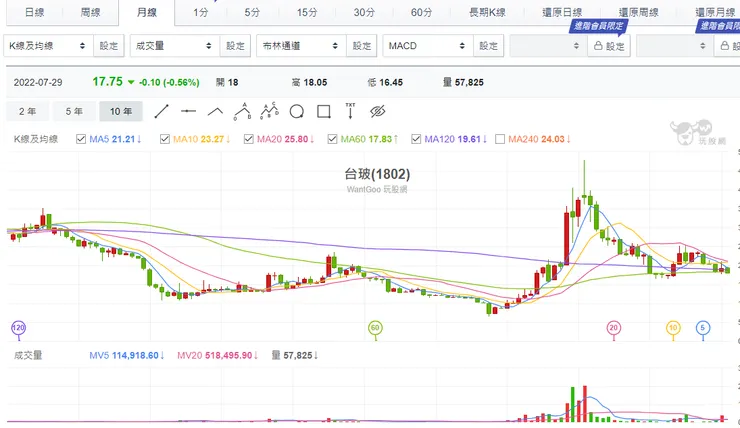Click the locked 設定 button with padlock
Viewport: 740px width, 428px height.
pyautogui.click(x=609, y=46)
